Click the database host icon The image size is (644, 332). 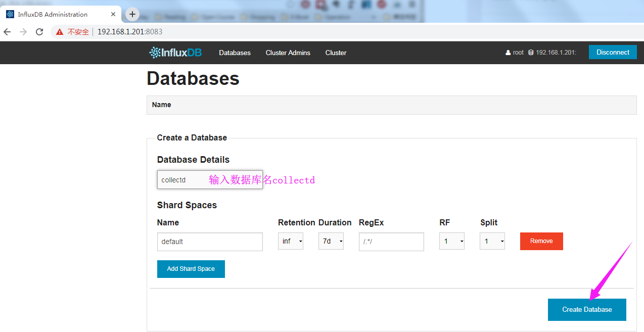tap(531, 53)
